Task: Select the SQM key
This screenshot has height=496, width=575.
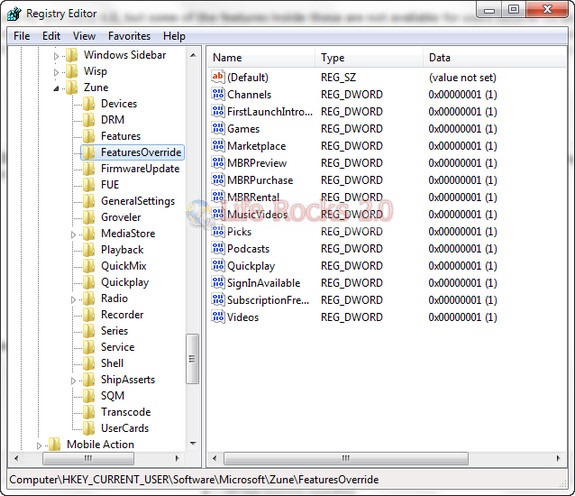Action: coord(113,396)
